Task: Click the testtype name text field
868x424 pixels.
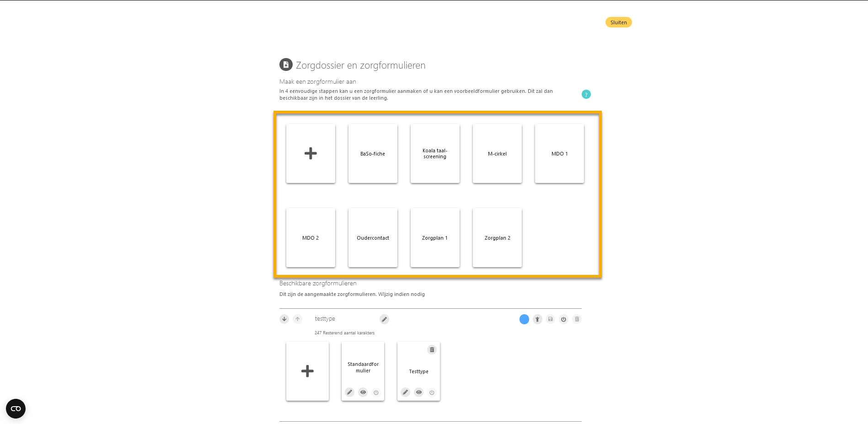Action: (x=343, y=319)
